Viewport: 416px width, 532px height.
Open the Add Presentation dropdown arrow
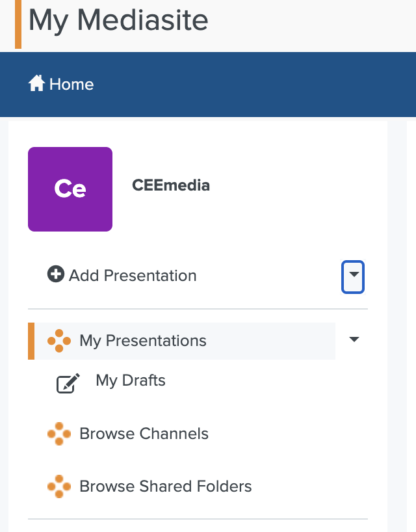click(x=353, y=277)
